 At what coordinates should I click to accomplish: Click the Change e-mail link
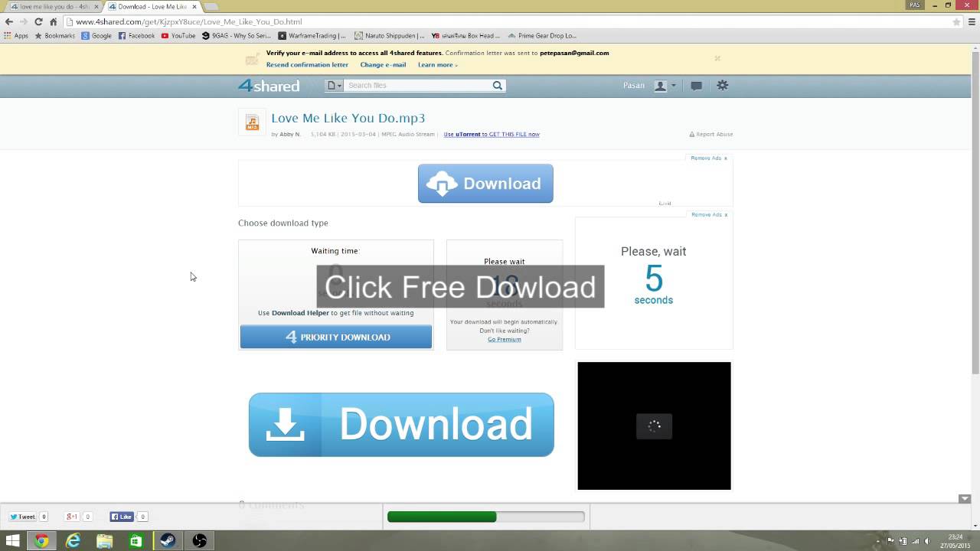click(383, 65)
